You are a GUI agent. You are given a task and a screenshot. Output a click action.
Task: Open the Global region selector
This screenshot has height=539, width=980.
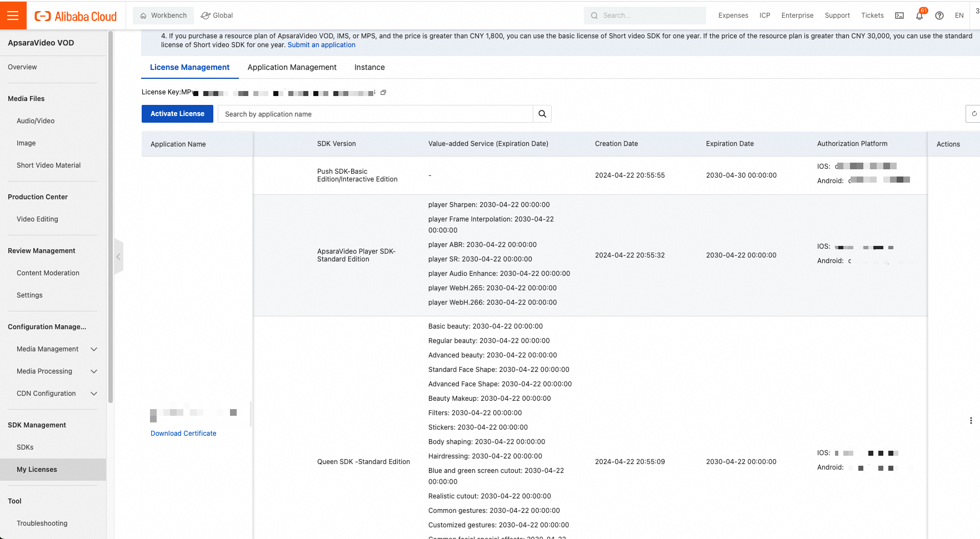point(217,16)
